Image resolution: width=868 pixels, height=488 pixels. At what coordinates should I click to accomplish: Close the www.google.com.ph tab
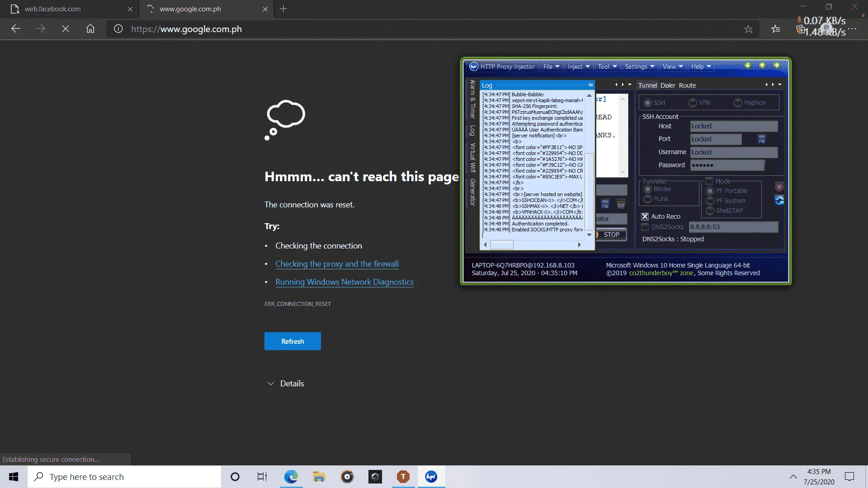(x=265, y=9)
